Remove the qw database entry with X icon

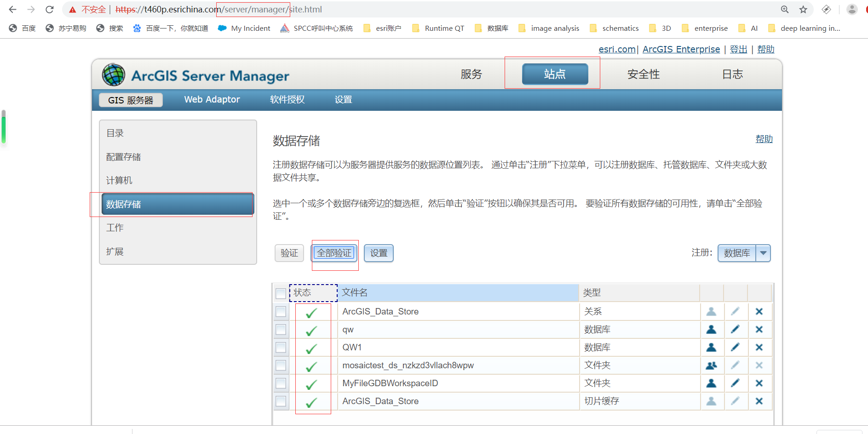coord(759,329)
